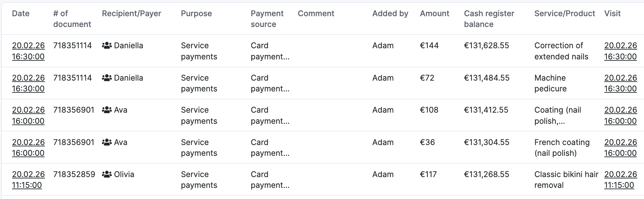This screenshot has height=199, width=644.
Task: Click the Recipient/Payer column header
Action: pos(132,13)
